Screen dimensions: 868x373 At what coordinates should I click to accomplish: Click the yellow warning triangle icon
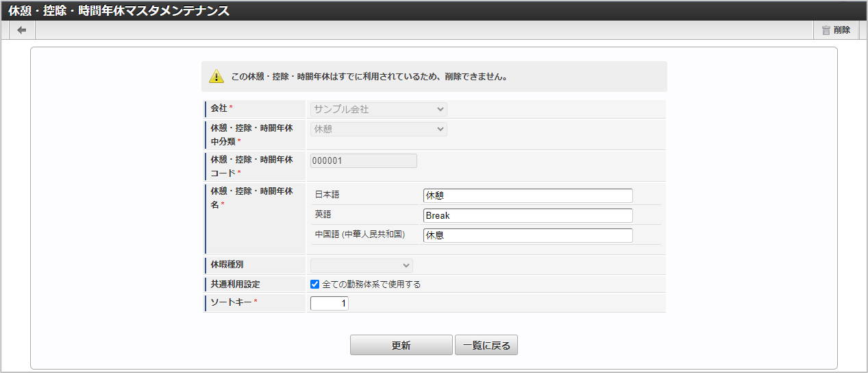click(x=216, y=77)
